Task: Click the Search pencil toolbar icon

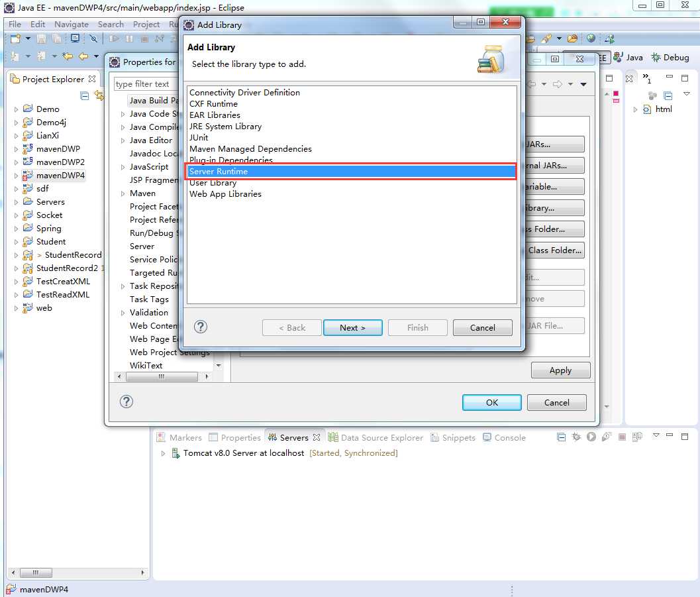Action: click(546, 39)
